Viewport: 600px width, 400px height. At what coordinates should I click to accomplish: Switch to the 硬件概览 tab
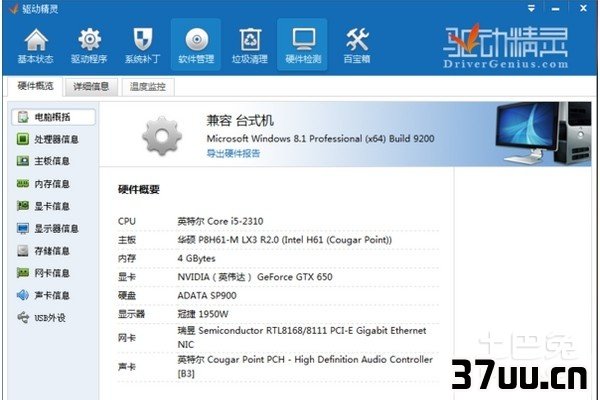click(35, 86)
